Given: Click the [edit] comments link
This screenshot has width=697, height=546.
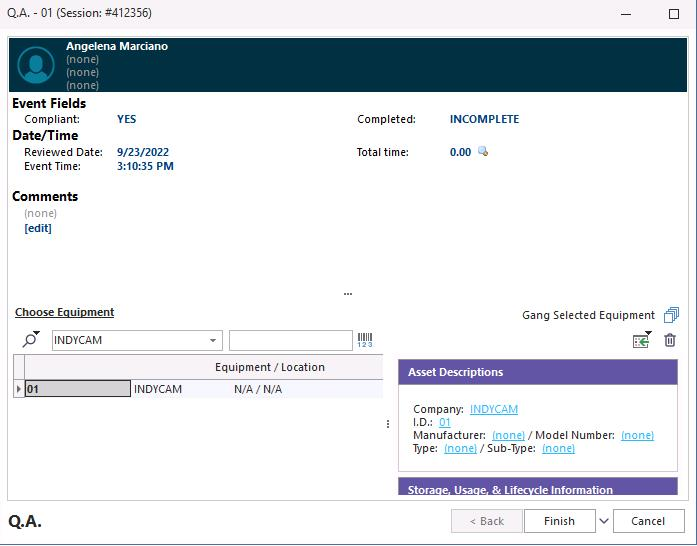Looking at the screenshot, I should coord(38,228).
